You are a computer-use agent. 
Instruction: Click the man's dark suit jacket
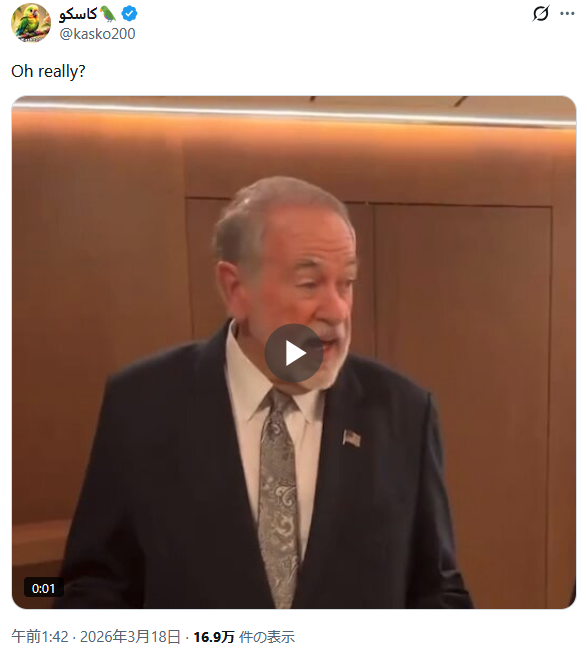pos(175,480)
